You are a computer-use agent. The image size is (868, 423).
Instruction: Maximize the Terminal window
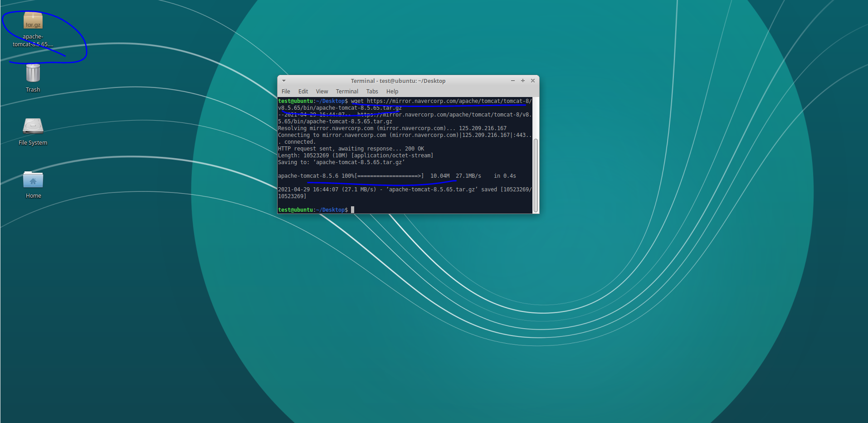coord(523,81)
